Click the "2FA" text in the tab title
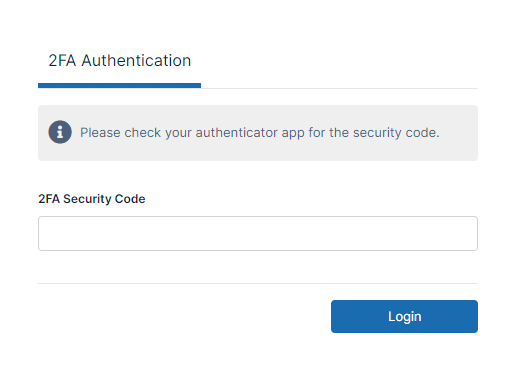The width and height of the screenshot is (532, 366). pyautogui.click(x=62, y=61)
